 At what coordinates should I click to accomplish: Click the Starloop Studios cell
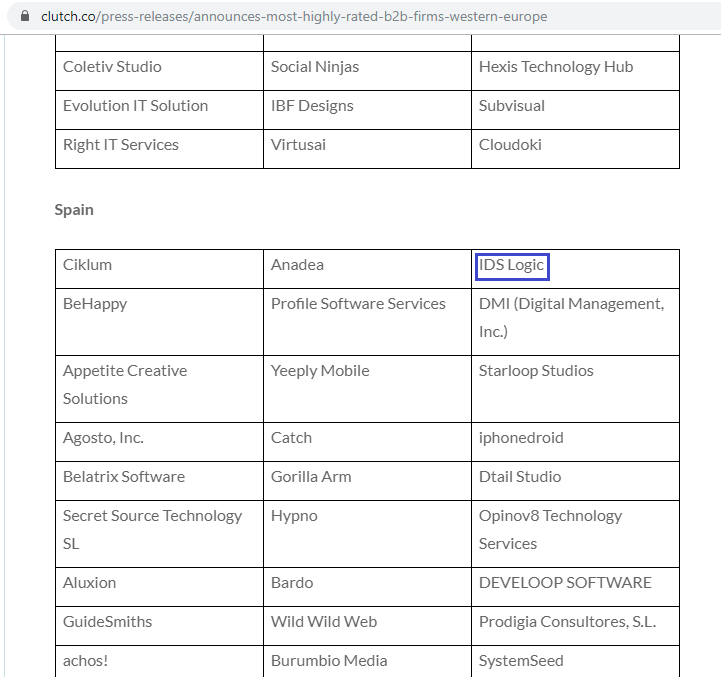point(575,389)
